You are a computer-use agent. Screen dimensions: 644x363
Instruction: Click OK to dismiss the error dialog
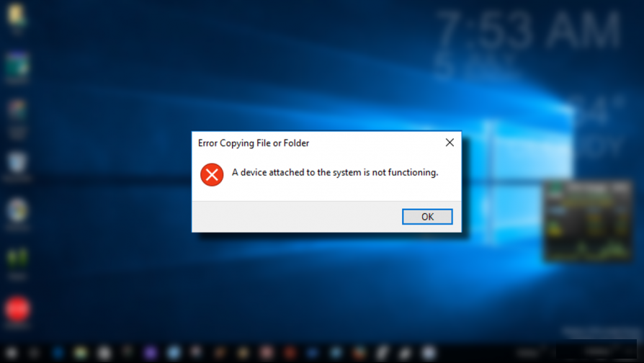point(427,216)
